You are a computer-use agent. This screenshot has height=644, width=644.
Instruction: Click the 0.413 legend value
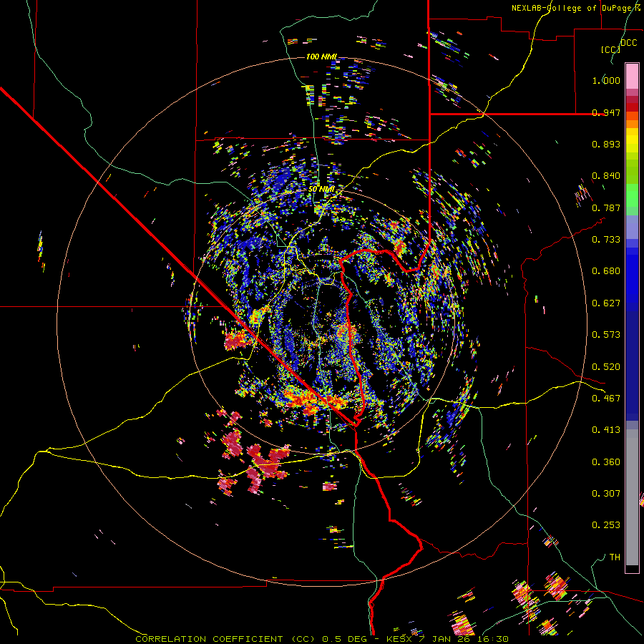pos(606,430)
